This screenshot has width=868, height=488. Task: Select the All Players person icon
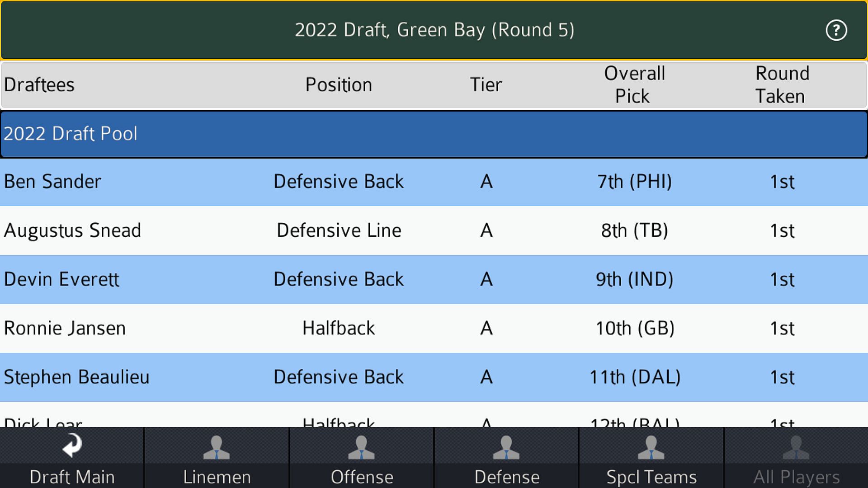click(796, 447)
